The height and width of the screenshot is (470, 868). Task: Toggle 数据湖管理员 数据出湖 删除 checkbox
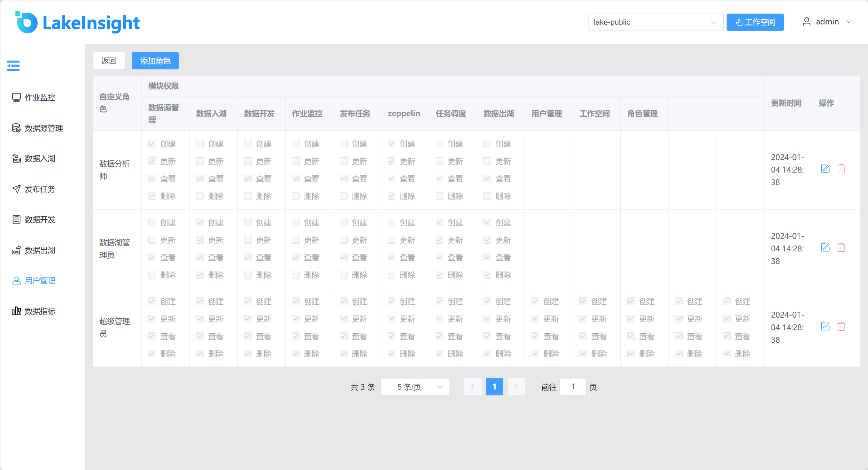[x=487, y=275]
